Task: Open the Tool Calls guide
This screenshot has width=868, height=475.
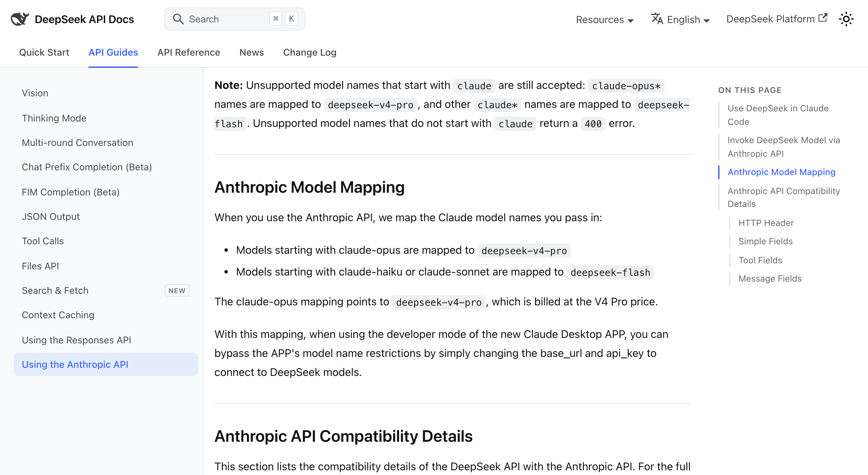Action: click(106, 241)
